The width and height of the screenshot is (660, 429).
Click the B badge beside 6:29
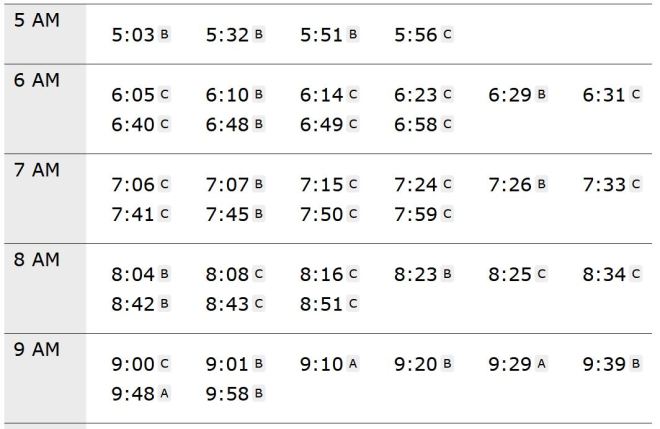click(541, 95)
